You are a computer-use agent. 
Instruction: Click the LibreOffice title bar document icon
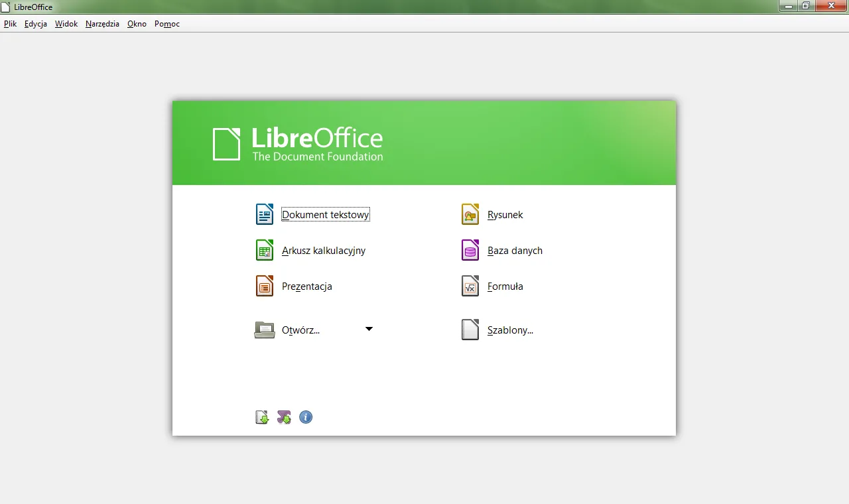[6, 7]
